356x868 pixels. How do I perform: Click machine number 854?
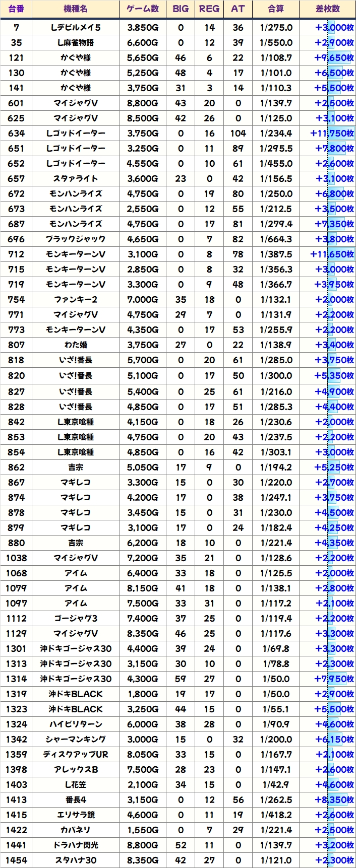click(16, 452)
